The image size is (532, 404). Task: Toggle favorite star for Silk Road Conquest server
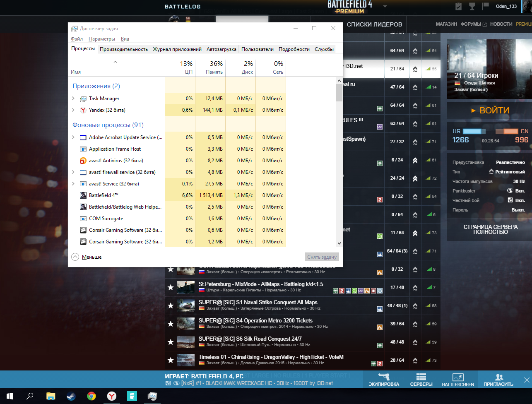click(170, 342)
